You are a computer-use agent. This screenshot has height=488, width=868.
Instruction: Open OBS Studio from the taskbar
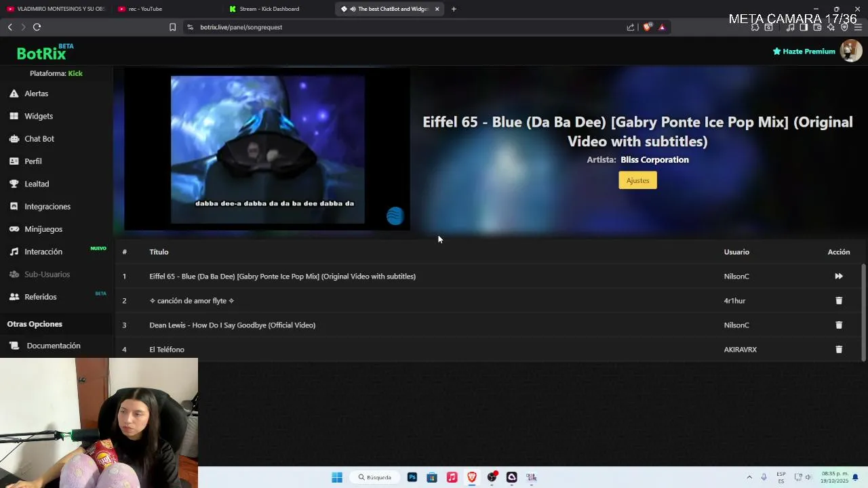point(492,477)
